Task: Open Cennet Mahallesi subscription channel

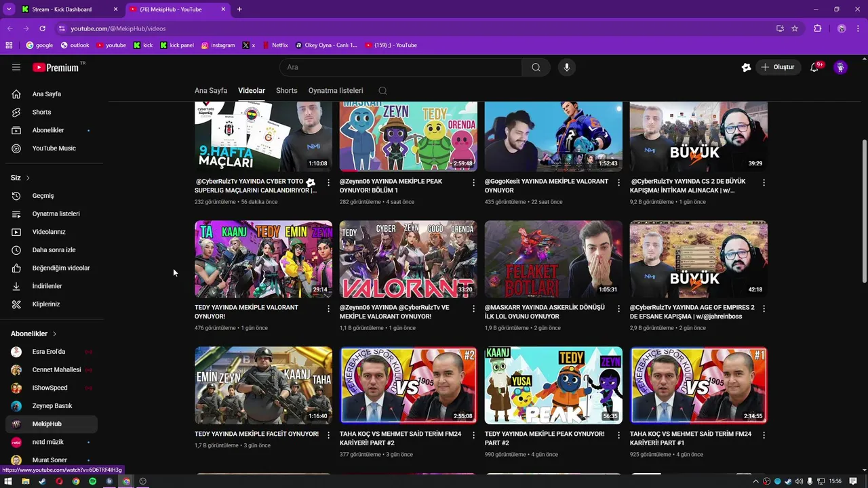Action: point(52,370)
